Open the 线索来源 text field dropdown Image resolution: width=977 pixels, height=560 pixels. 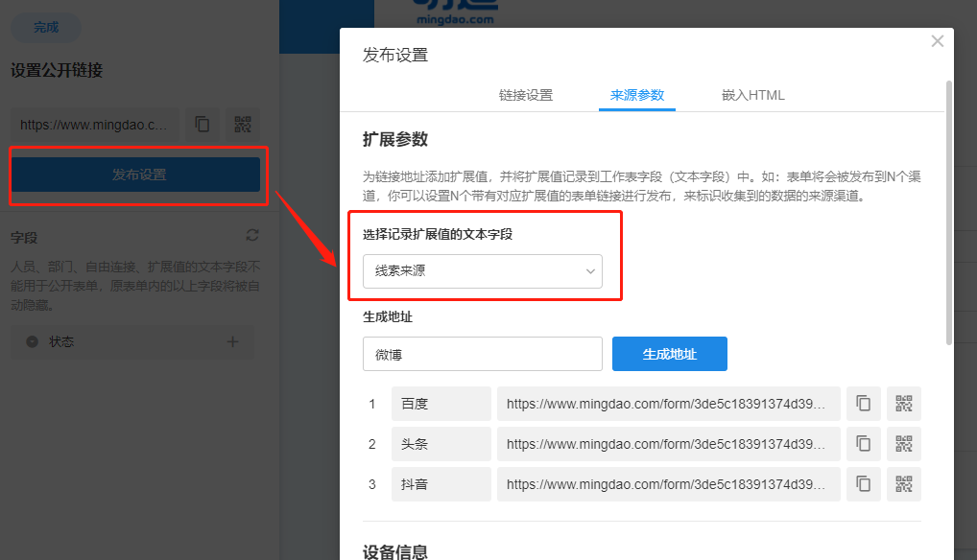(483, 271)
